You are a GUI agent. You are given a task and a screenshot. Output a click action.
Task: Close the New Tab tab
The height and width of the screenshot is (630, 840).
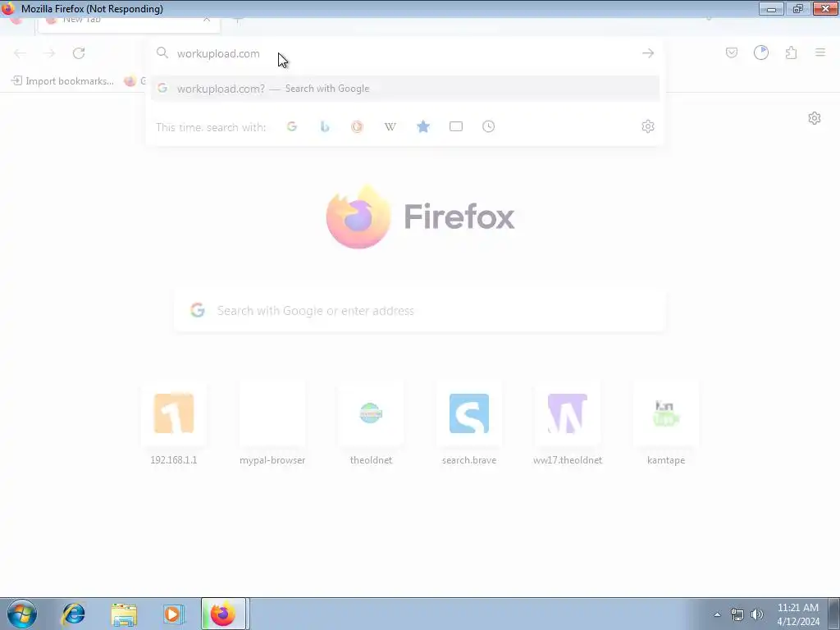coord(206,21)
